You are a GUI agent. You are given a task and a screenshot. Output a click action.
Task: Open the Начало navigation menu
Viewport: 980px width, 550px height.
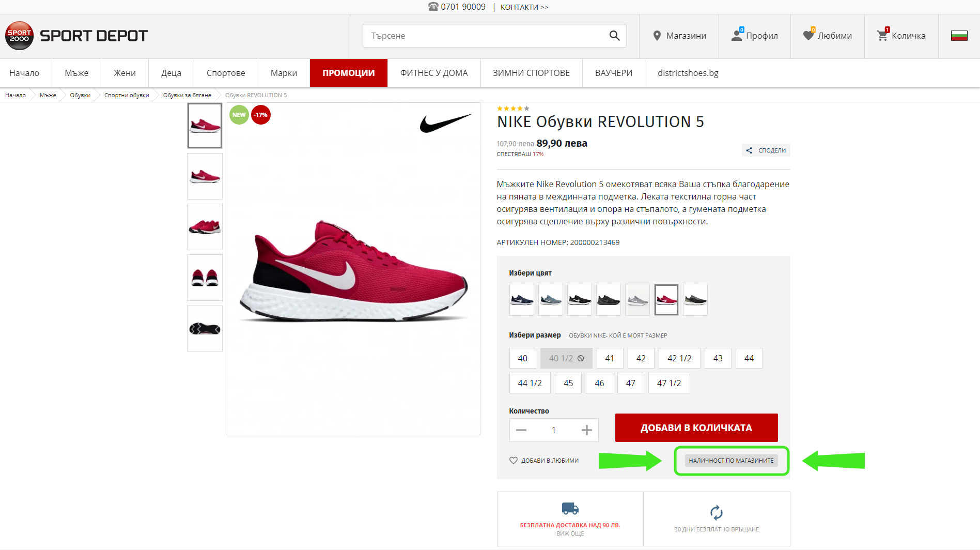[x=24, y=73]
